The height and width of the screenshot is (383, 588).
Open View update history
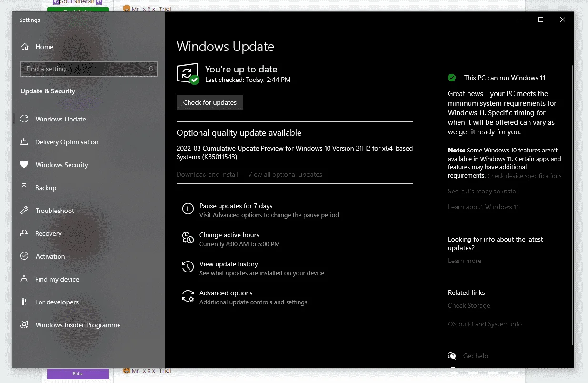click(229, 264)
